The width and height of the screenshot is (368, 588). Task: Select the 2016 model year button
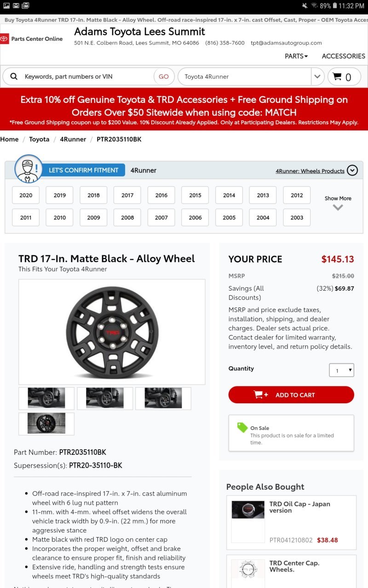pos(161,195)
